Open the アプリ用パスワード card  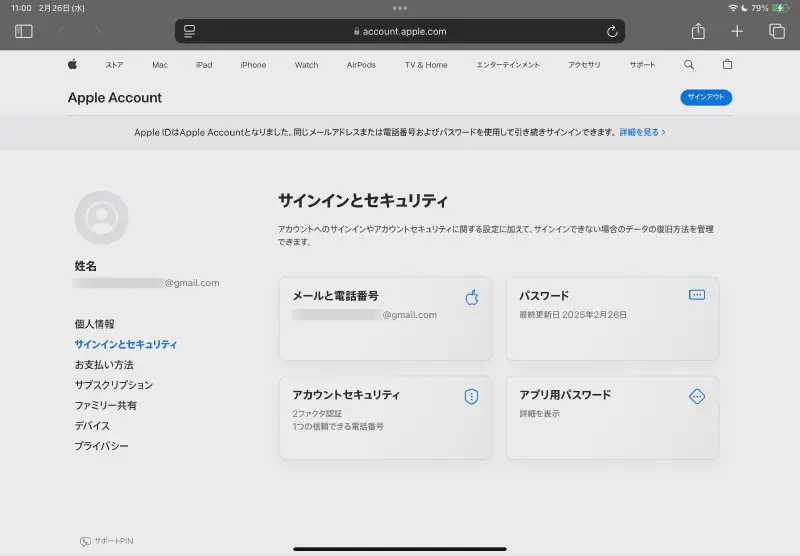[612, 416]
